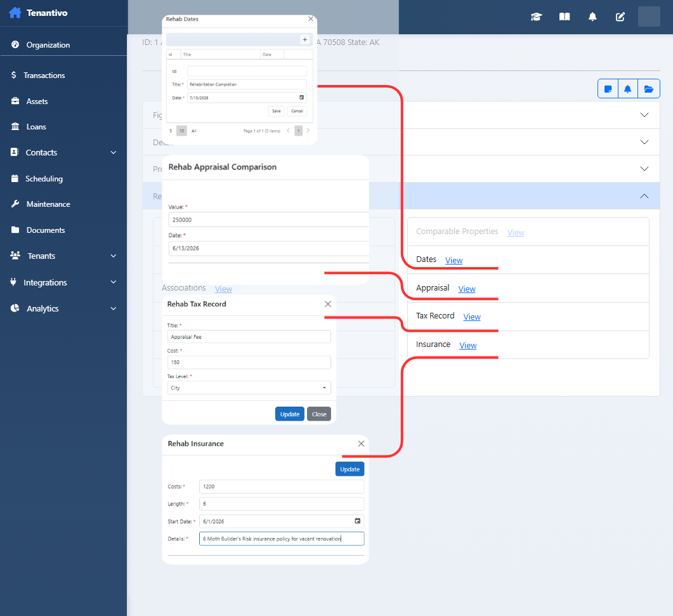Close the Rehab Dates dialog

tap(311, 19)
